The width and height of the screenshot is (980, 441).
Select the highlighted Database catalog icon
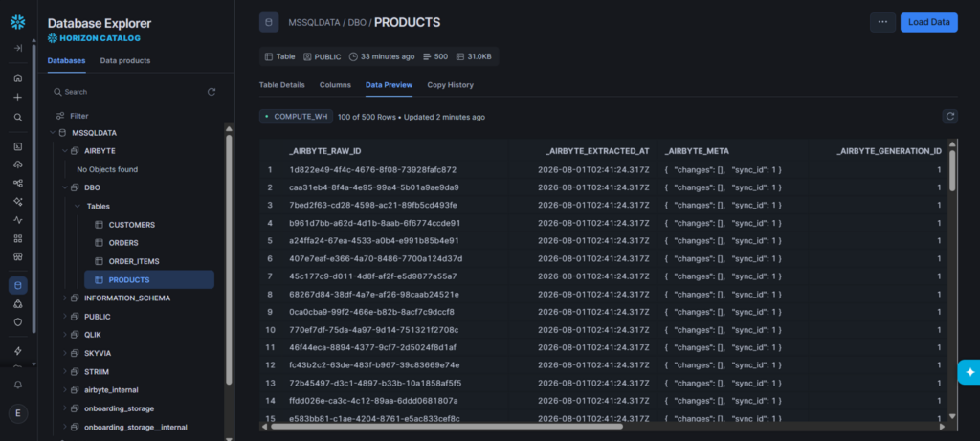pos(17,285)
